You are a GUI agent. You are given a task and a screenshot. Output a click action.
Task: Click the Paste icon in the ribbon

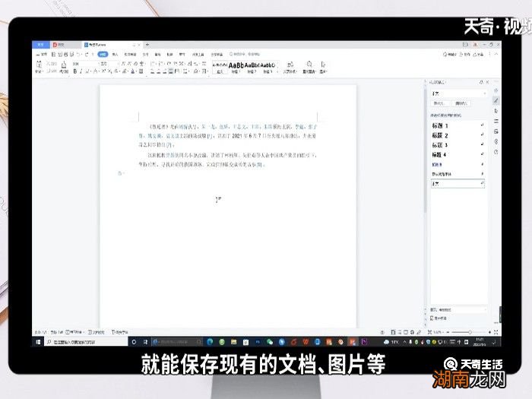pyautogui.click(x=39, y=65)
